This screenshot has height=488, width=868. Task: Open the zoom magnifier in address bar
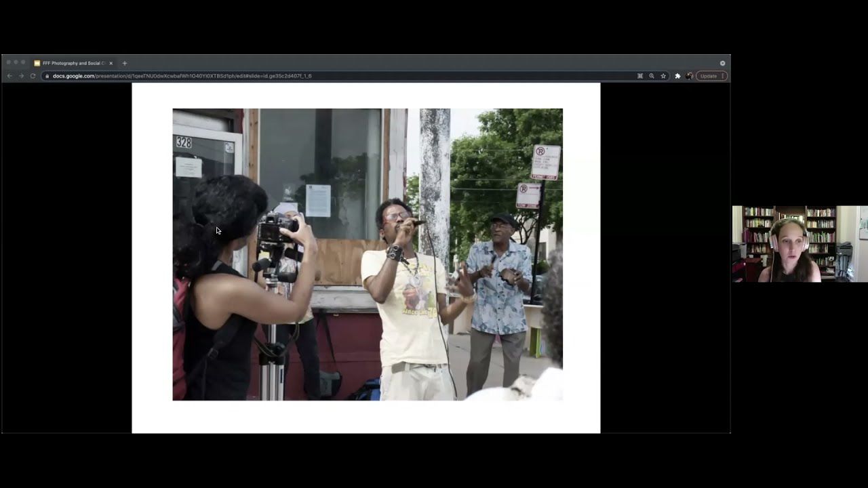[652, 76]
